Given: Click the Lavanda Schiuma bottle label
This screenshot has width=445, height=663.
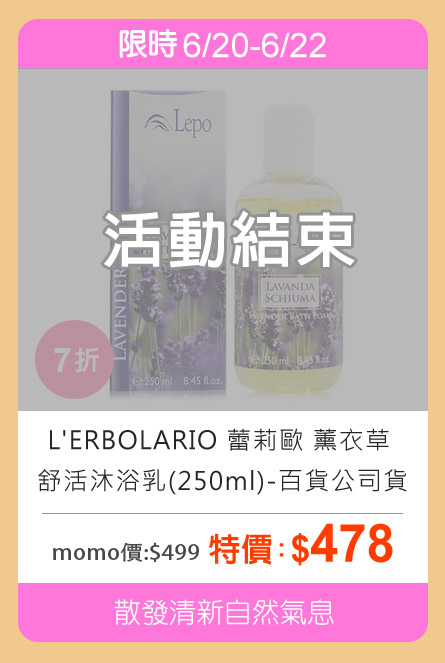Looking at the screenshot, I should pos(290,292).
